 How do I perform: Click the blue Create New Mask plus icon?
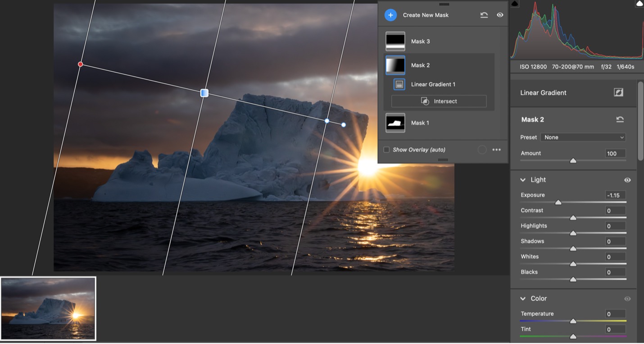click(x=390, y=15)
